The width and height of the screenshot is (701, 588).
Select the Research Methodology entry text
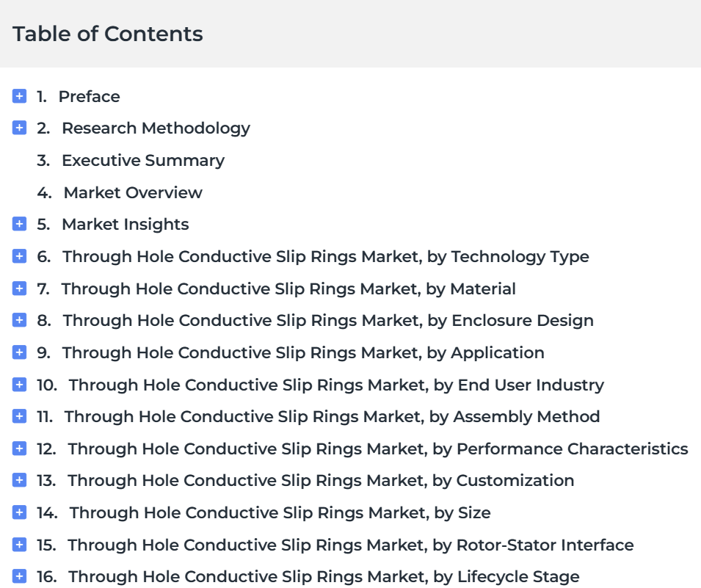tap(156, 128)
